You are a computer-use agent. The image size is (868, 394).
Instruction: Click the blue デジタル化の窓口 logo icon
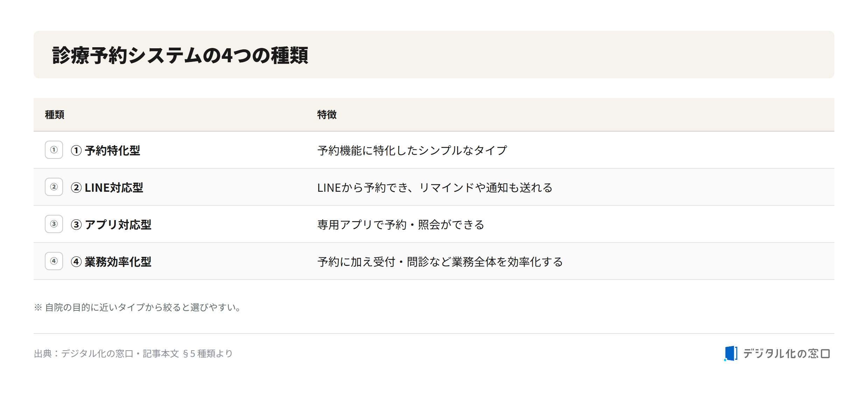click(731, 353)
